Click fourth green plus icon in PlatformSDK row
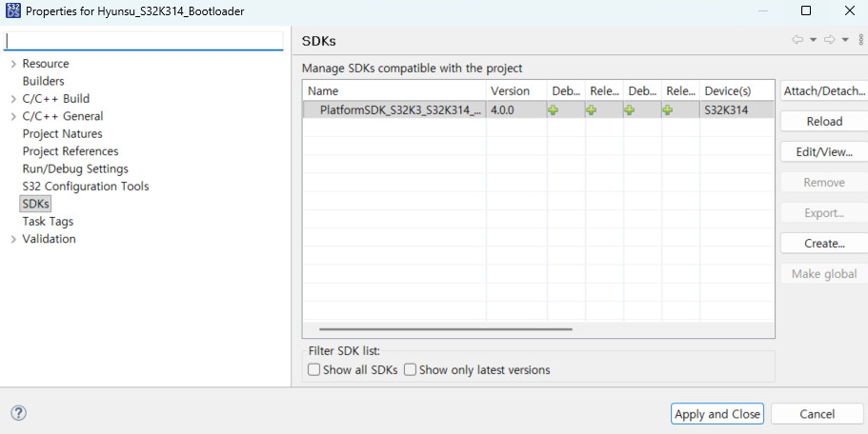Viewport: 868px width, 434px height. tap(668, 110)
